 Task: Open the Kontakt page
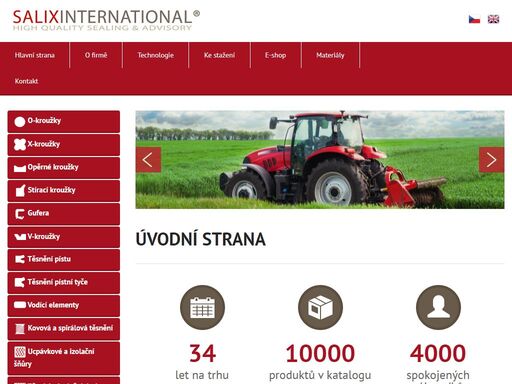26,81
